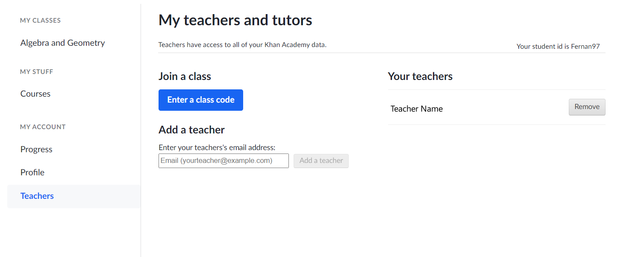Click the Enter your teachers's email address label

pyautogui.click(x=217, y=148)
